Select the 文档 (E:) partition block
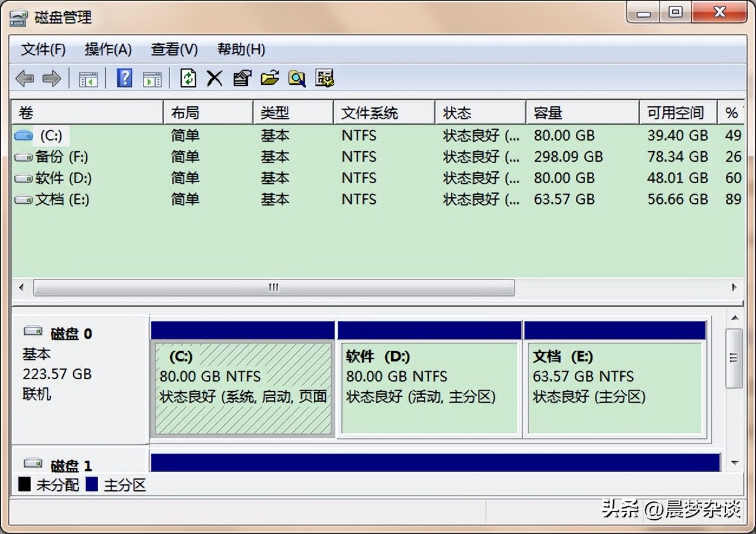Screen dimensions: 756x534 [x=614, y=387]
